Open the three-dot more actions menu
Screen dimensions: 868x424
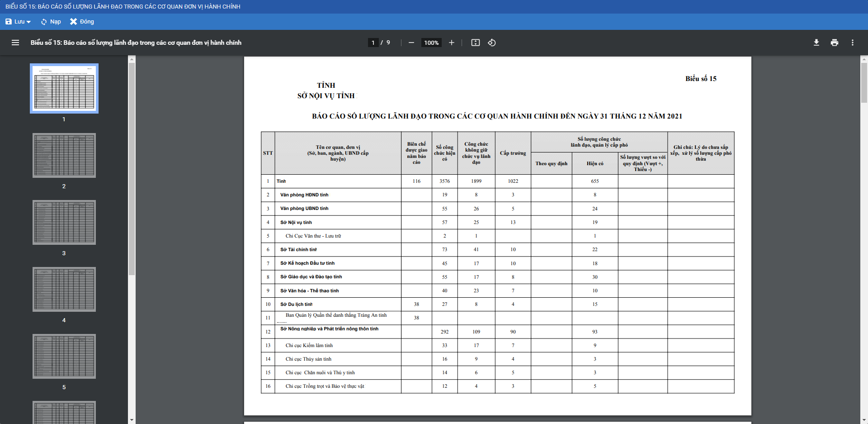[852, 43]
